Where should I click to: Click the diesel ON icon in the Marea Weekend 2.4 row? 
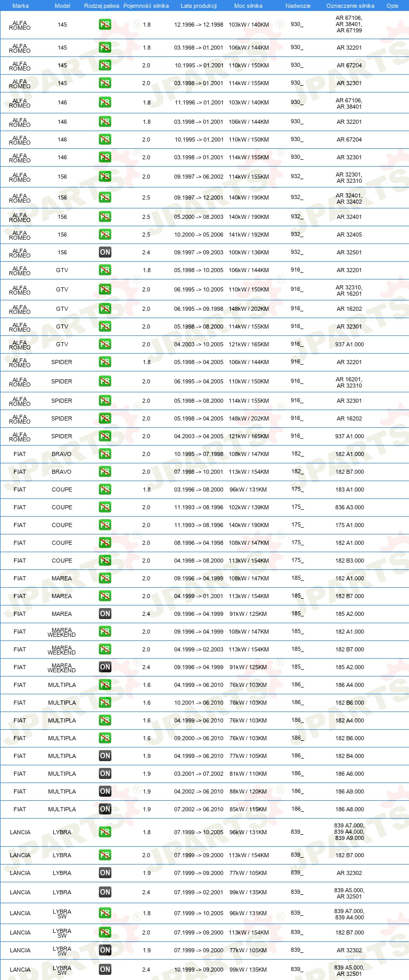(105, 667)
